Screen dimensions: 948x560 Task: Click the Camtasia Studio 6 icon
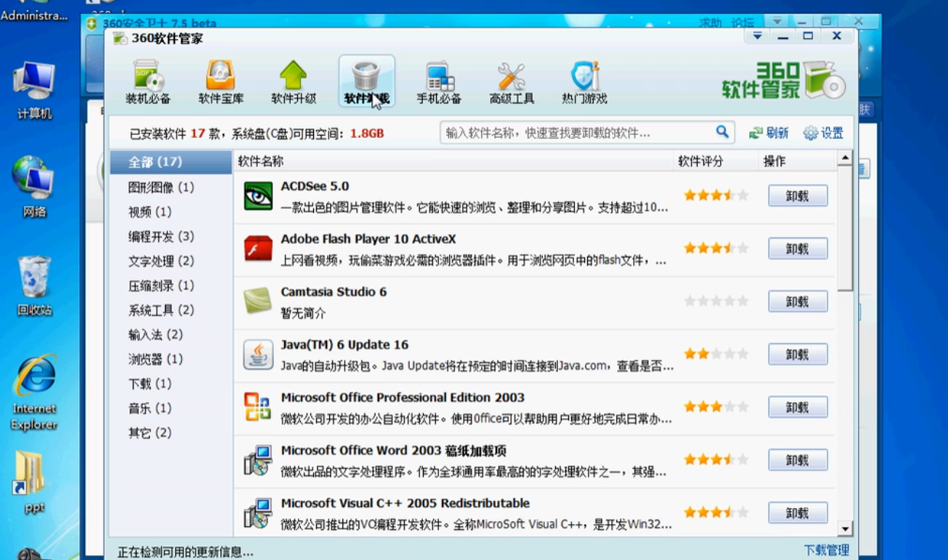pyautogui.click(x=258, y=301)
